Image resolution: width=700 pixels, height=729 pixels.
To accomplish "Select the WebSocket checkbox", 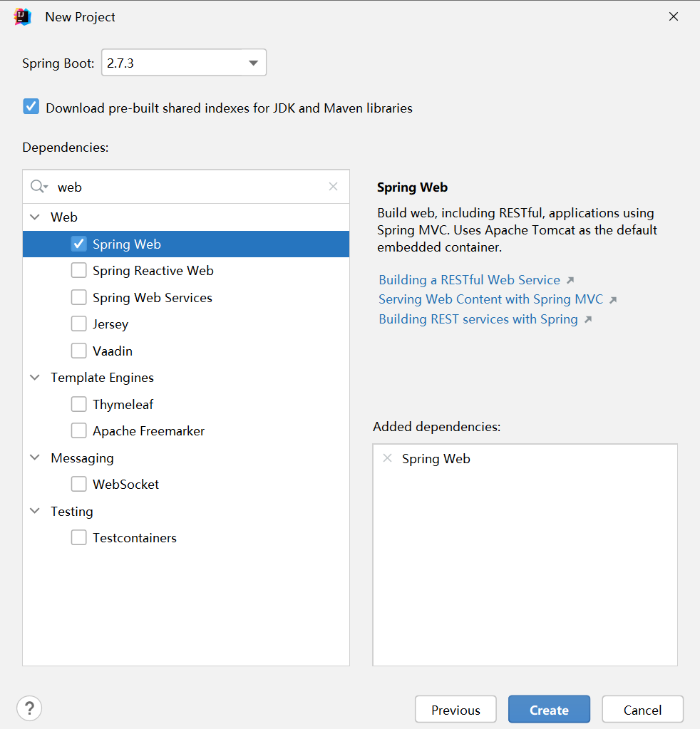I will pos(78,484).
